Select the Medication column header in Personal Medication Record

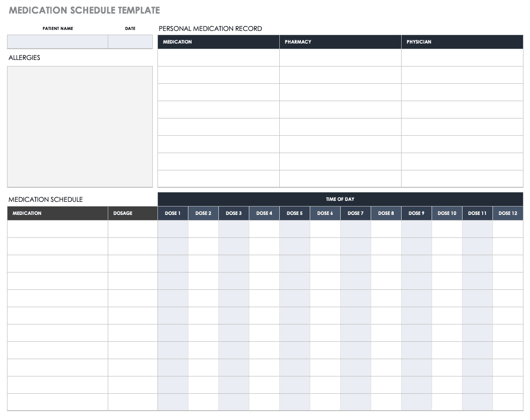coord(218,42)
